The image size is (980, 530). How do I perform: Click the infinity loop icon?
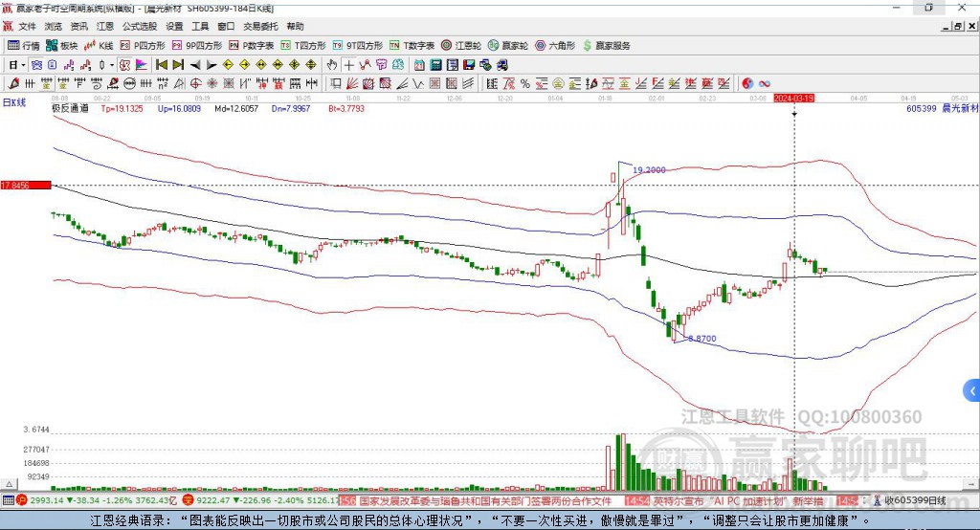764,84
